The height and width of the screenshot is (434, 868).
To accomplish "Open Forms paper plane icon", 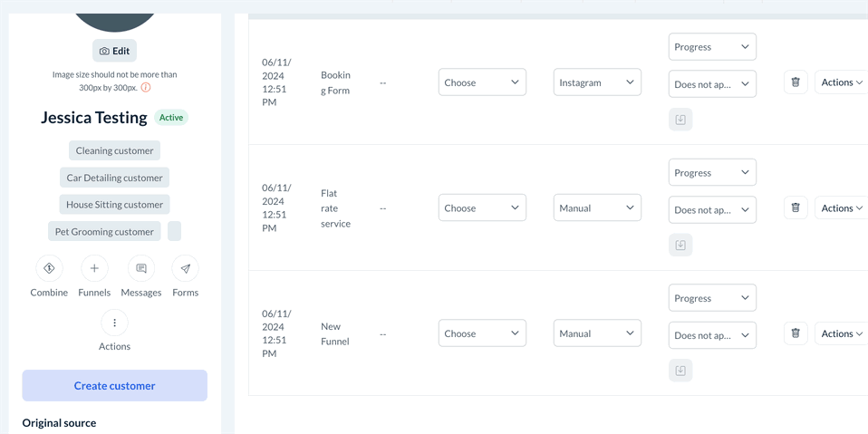I will tap(185, 268).
